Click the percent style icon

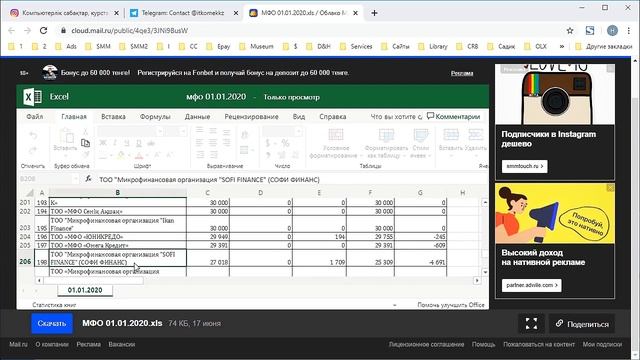click(285, 143)
